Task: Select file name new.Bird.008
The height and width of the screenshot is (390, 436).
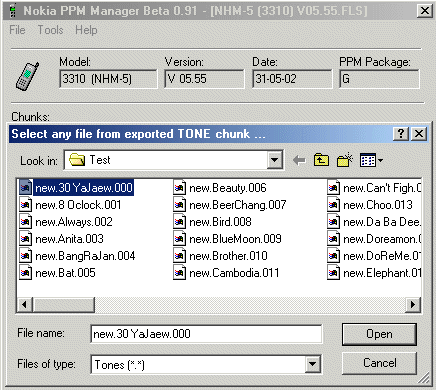Action: pos(220,222)
